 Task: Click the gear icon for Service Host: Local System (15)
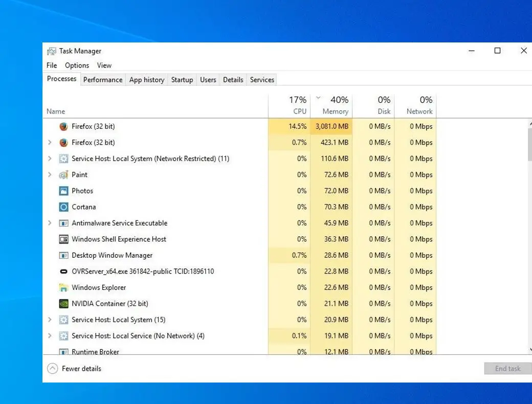(63, 320)
